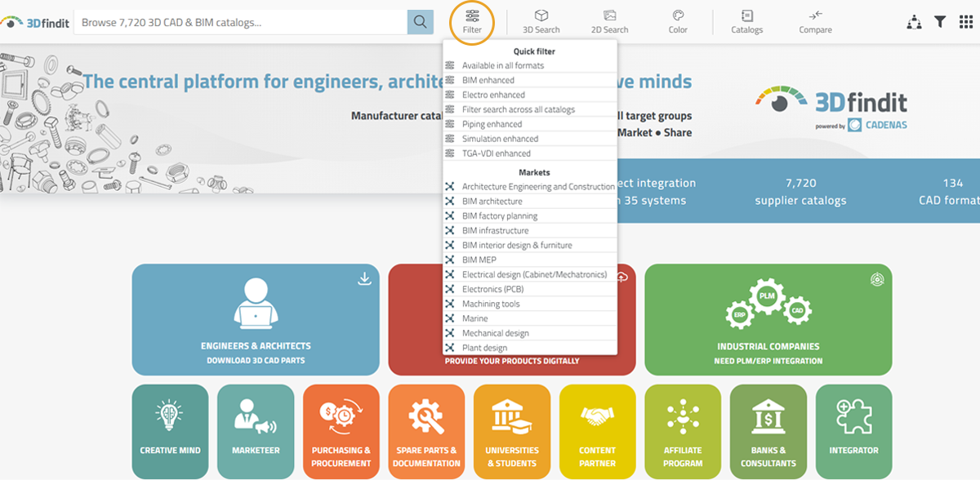
Task: Choose 'Electronics (PCB)' market
Action: [x=529, y=290]
